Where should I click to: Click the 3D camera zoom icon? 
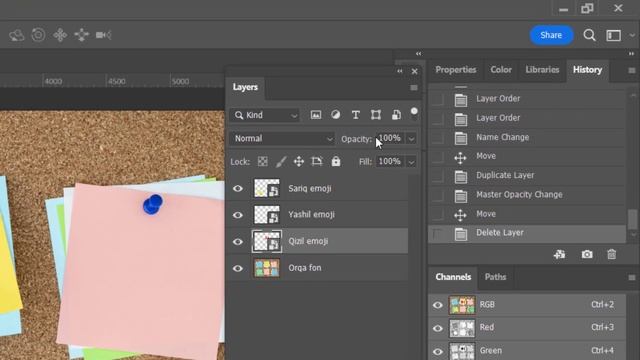[x=103, y=35]
